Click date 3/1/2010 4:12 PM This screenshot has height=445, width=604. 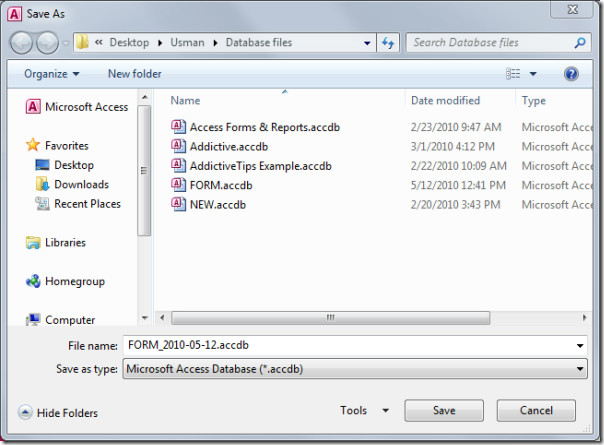click(453, 147)
